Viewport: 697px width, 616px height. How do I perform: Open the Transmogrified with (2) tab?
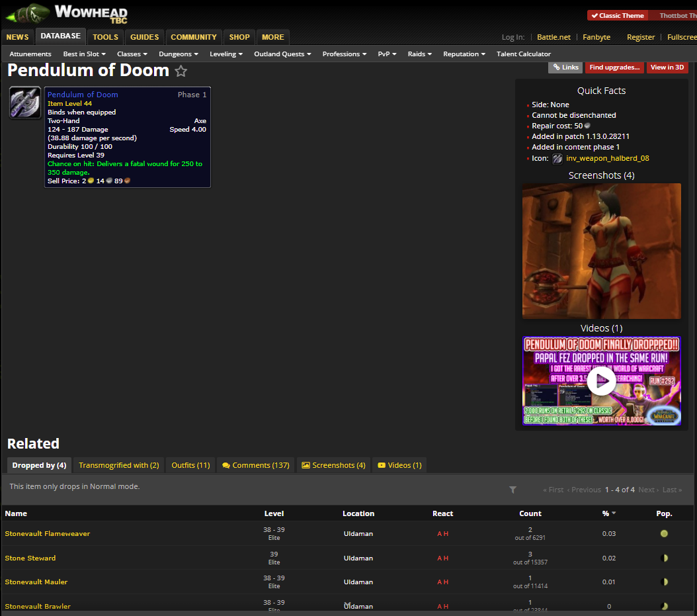118,465
